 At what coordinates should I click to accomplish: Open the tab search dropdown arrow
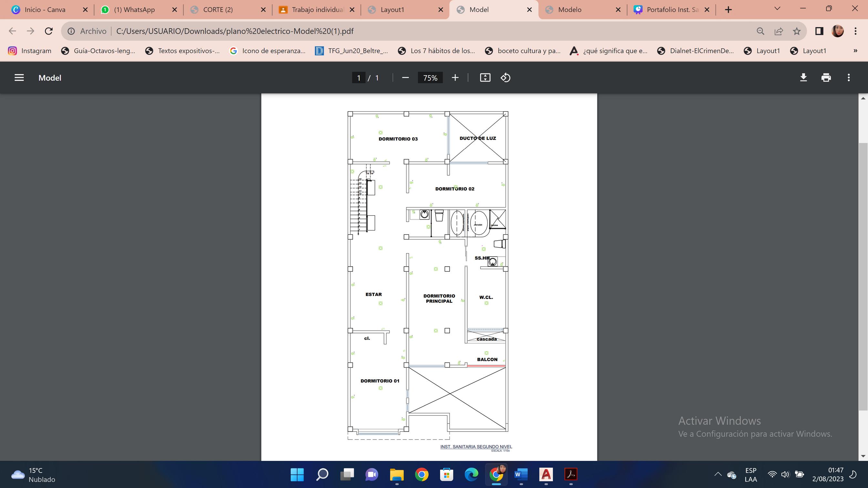pos(777,9)
